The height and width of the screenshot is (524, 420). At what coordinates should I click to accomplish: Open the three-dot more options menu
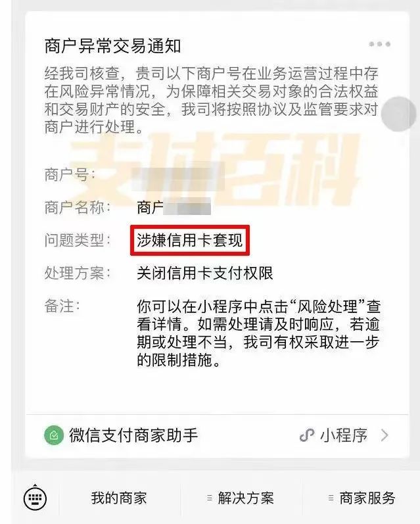(x=379, y=44)
